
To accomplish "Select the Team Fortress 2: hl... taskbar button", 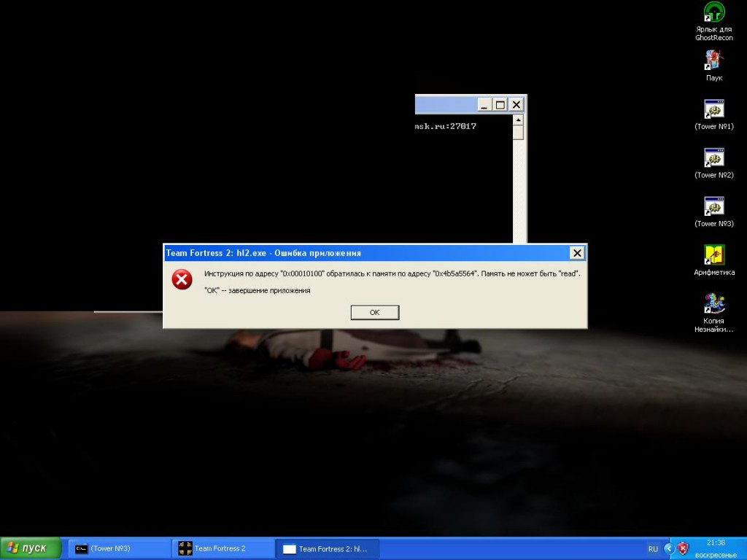I will pyautogui.click(x=328, y=548).
